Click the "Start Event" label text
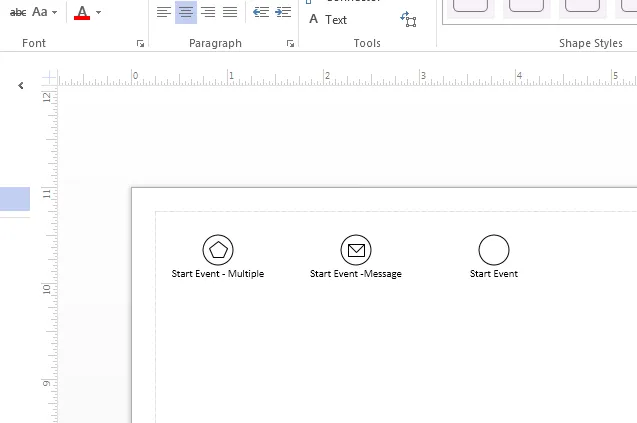This screenshot has width=637, height=423. pyautogui.click(x=494, y=274)
